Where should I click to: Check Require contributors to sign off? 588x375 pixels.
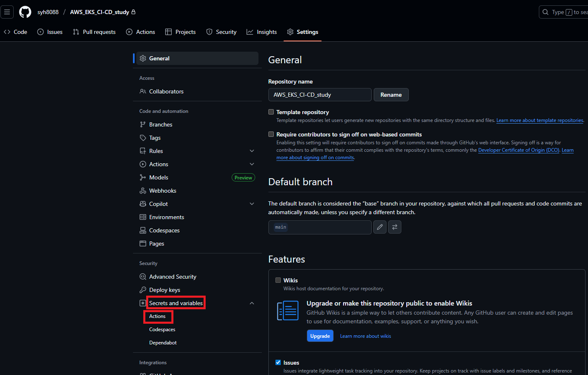tap(271, 134)
